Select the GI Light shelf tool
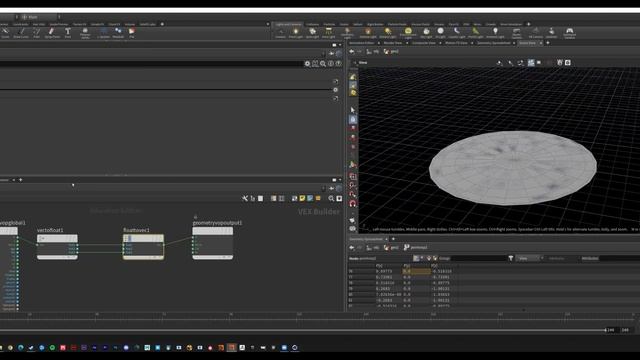Image resolution: width=640 pixels, height=360 pixels. click(x=440, y=33)
